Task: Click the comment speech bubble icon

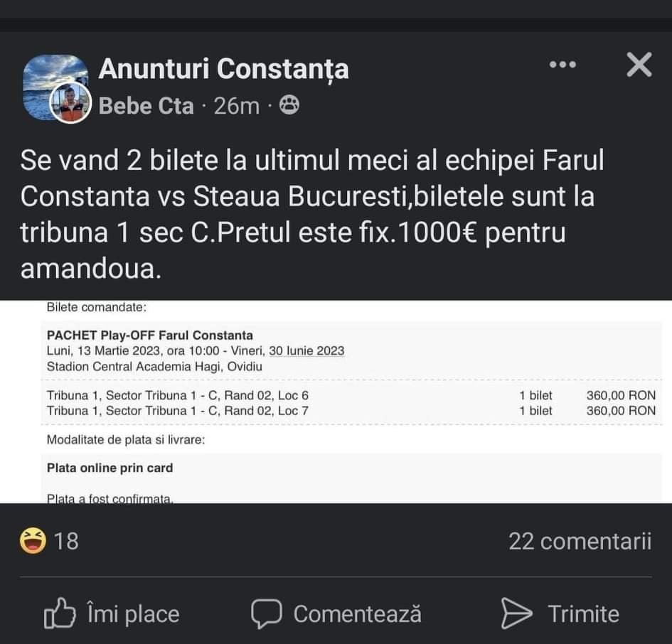Action: (x=266, y=613)
